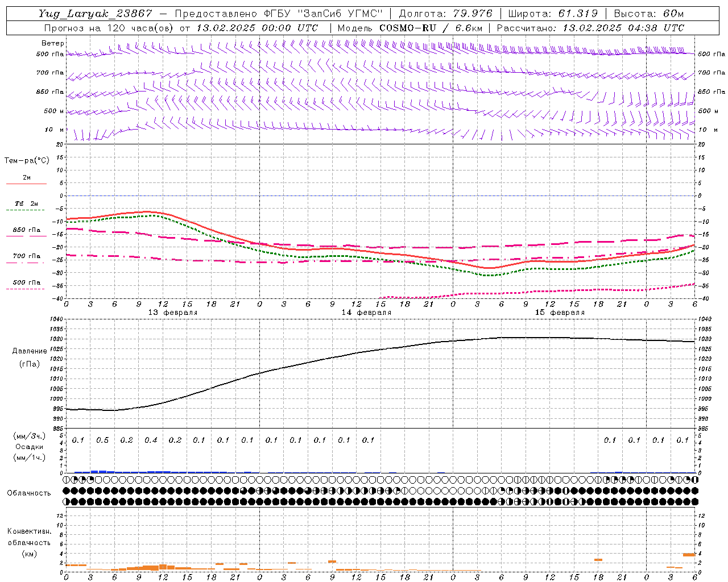Click the 14 февраля date label
This screenshot has height=582, width=728.
point(366,313)
